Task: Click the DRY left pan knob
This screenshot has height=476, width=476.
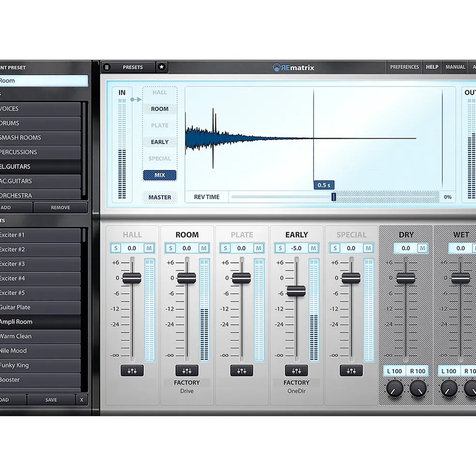Action: [395, 389]
